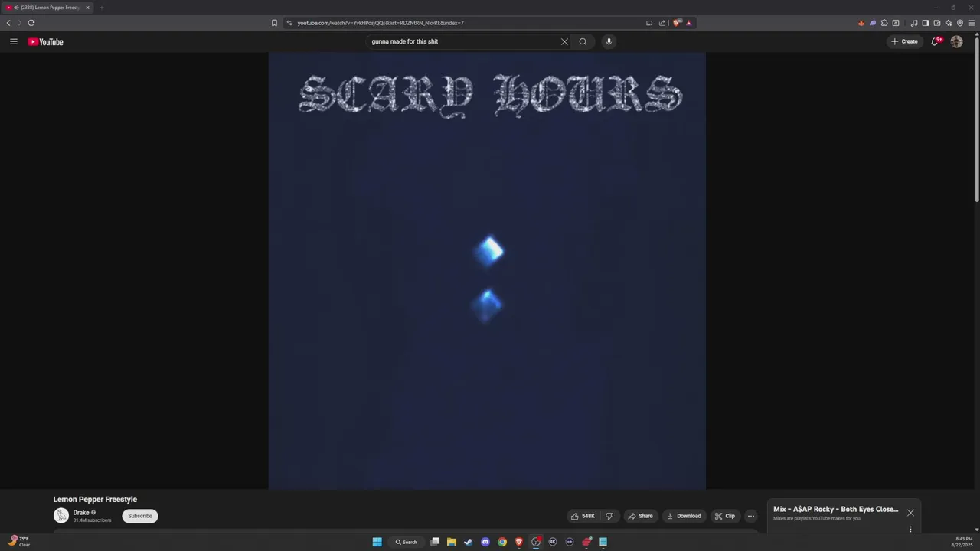Click the Scary Hours video player

(x=487, y=271)
